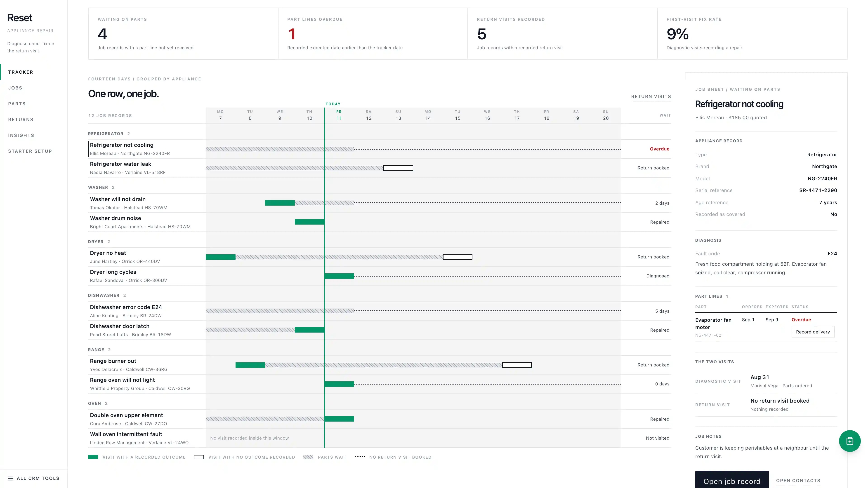
Task: Click the return visit box for Dryer no heat
Action: 457,257
